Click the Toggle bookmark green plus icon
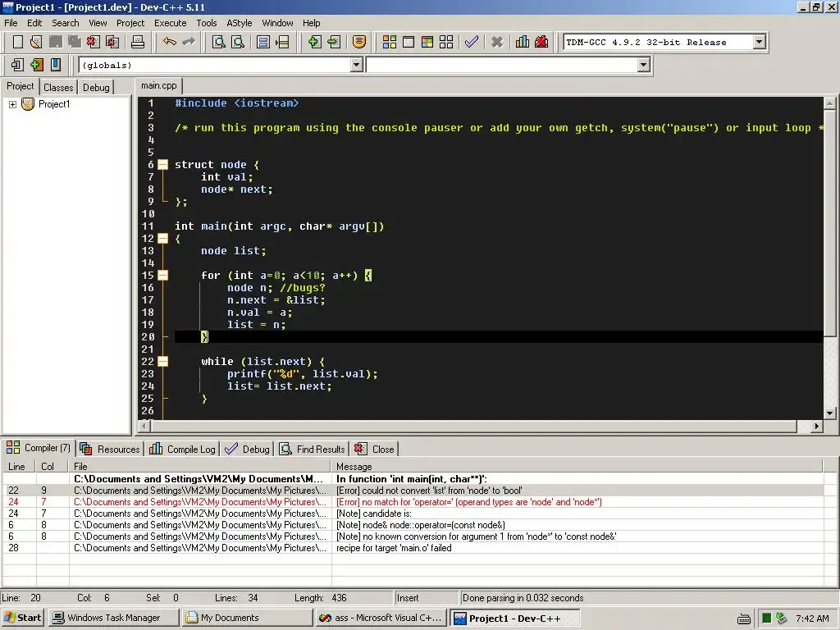 click(x=36, y=65)
